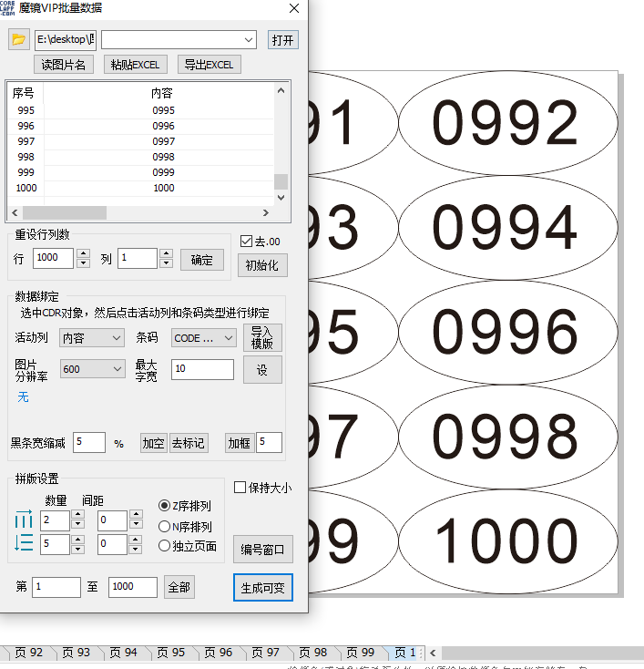Switch to page tab 页 92
Viewport: 644px width, 669px height.
28,653
